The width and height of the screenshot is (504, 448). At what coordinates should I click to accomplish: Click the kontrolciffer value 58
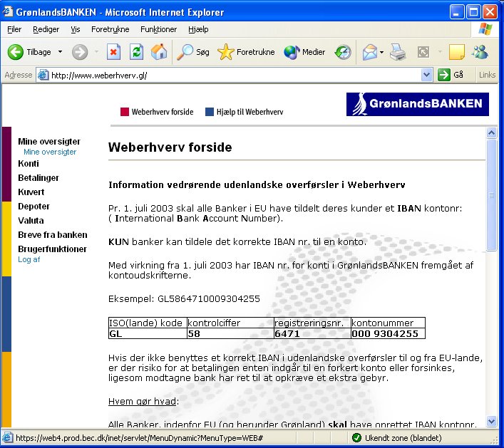tap(230, 333)
